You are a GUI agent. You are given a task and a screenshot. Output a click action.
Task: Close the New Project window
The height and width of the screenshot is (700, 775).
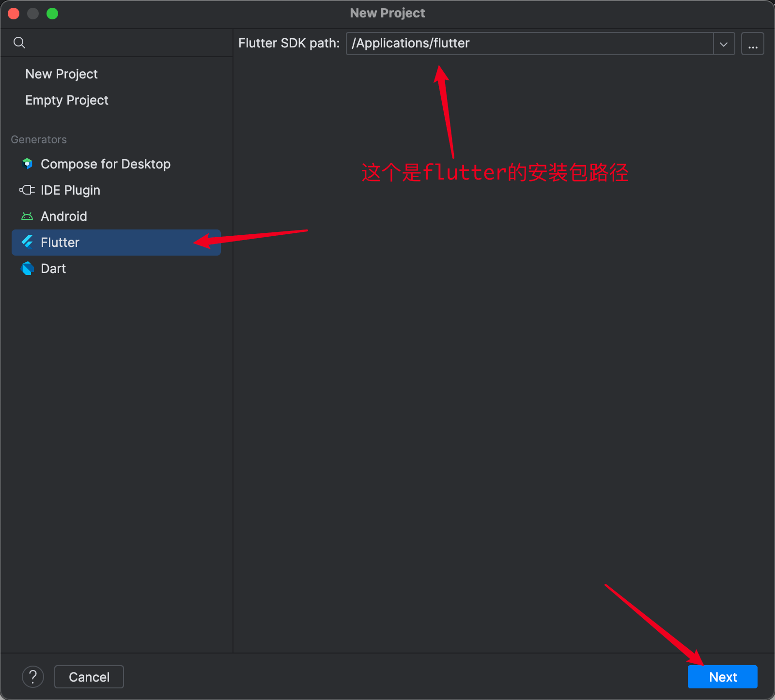pos(14,14)
